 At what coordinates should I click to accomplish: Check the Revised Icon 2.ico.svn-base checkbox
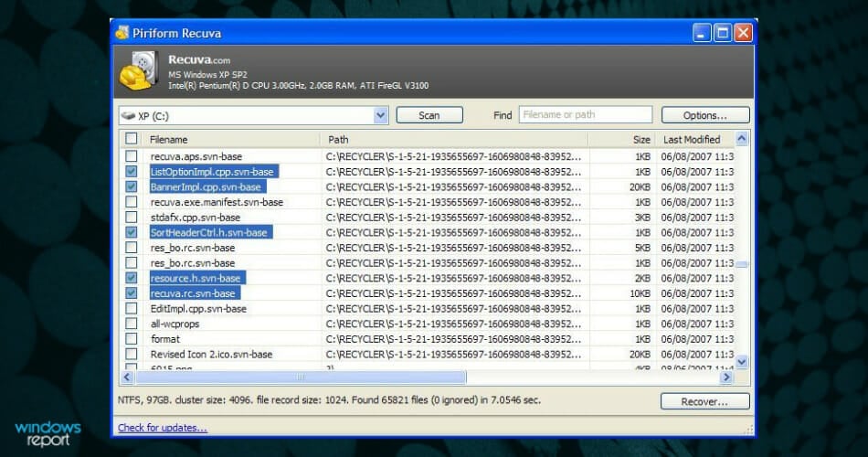(132, 354)
